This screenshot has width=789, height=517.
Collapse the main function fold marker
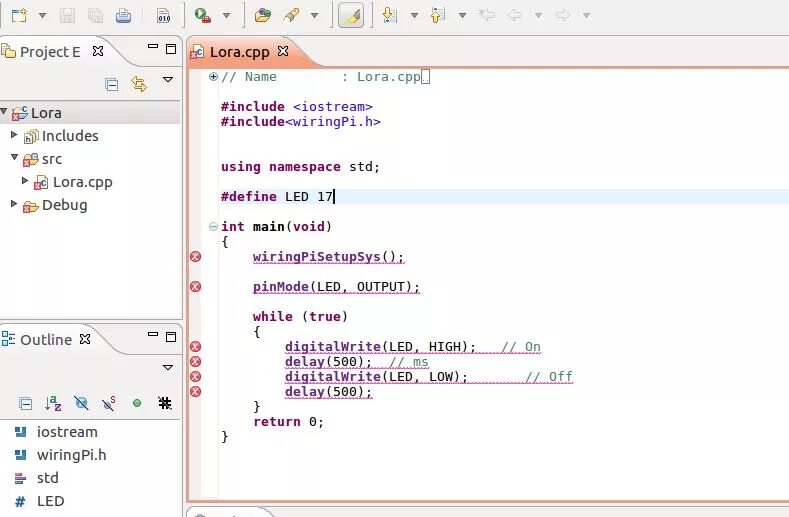pos(213,227)
